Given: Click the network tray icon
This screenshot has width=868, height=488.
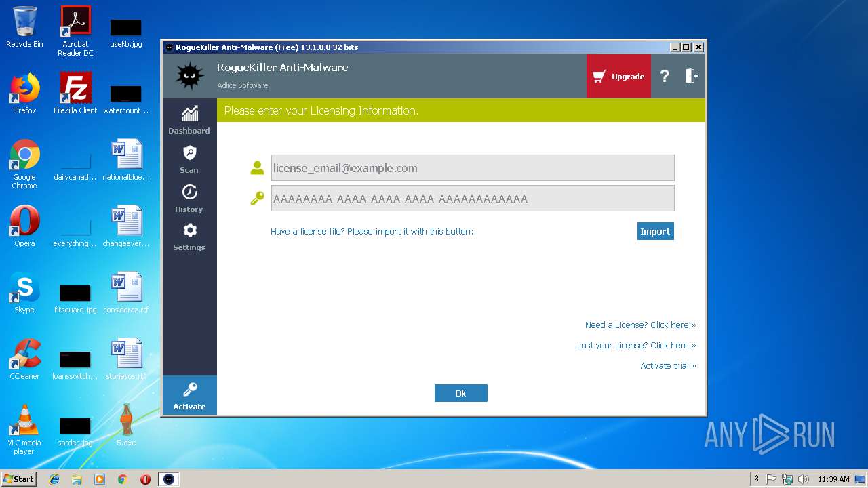Looking at the screenshot, I should click(x=787, y=479).
